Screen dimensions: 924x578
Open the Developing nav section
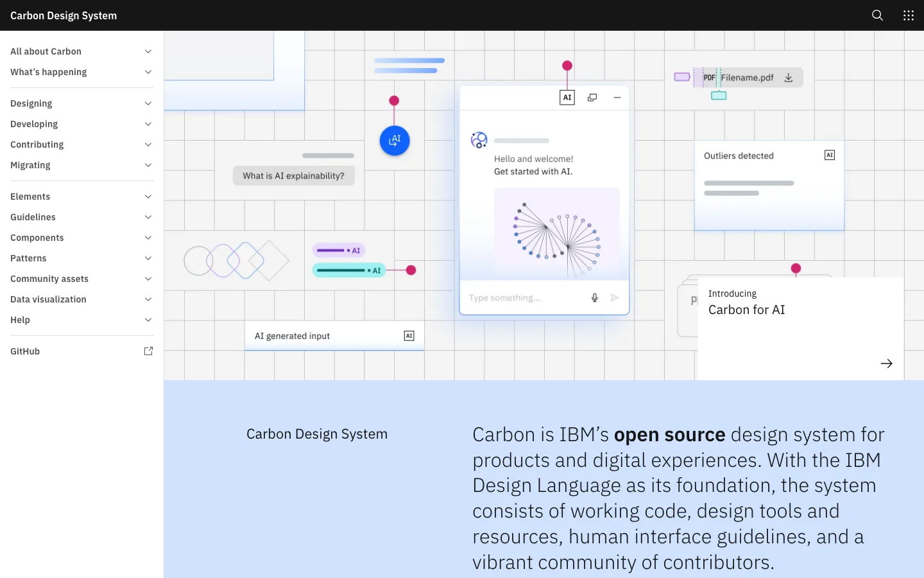(81, 124)
